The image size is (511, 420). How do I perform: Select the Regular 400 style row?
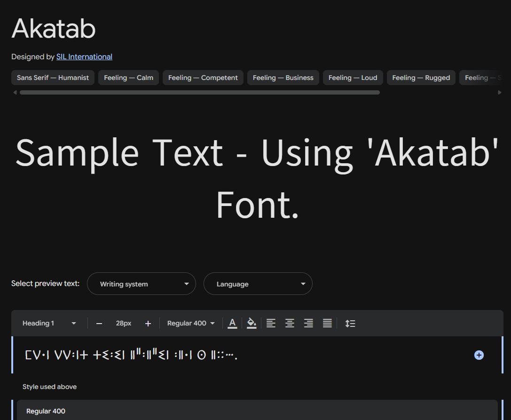coord(257,411)
